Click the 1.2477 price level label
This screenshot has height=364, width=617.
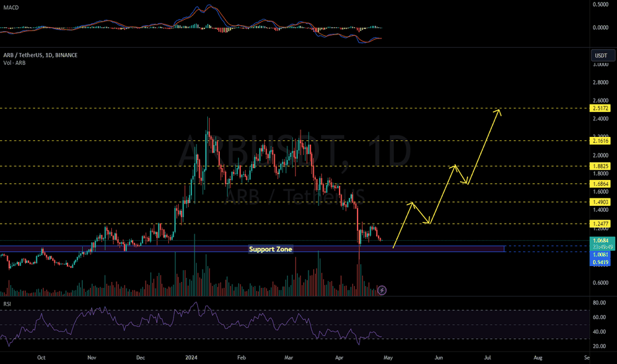click(600, 224)
